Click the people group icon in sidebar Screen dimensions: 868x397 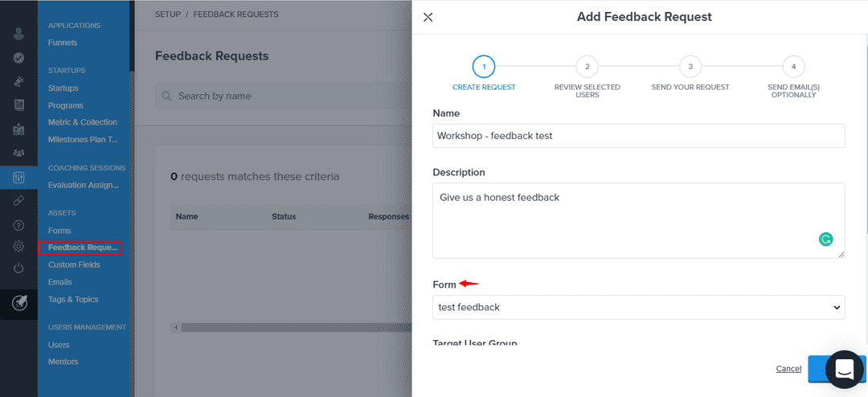coord(18,153)
